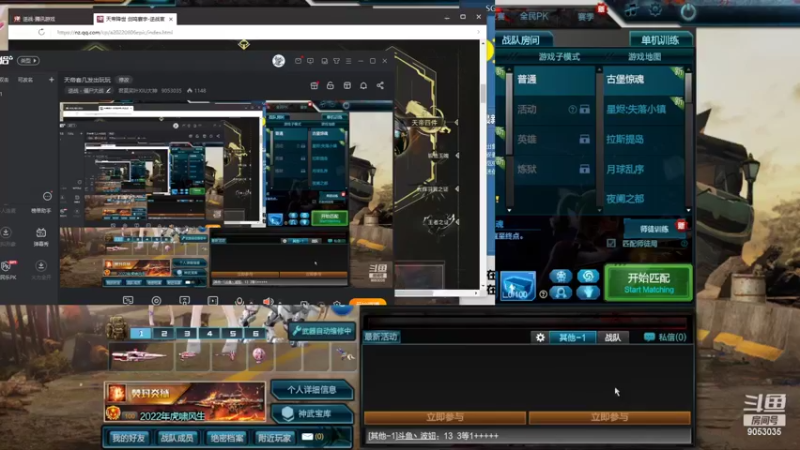This screenshot has height=450, width=800.
Task: Open the Lv100 supply box icon
Action: tap(517, 286)
